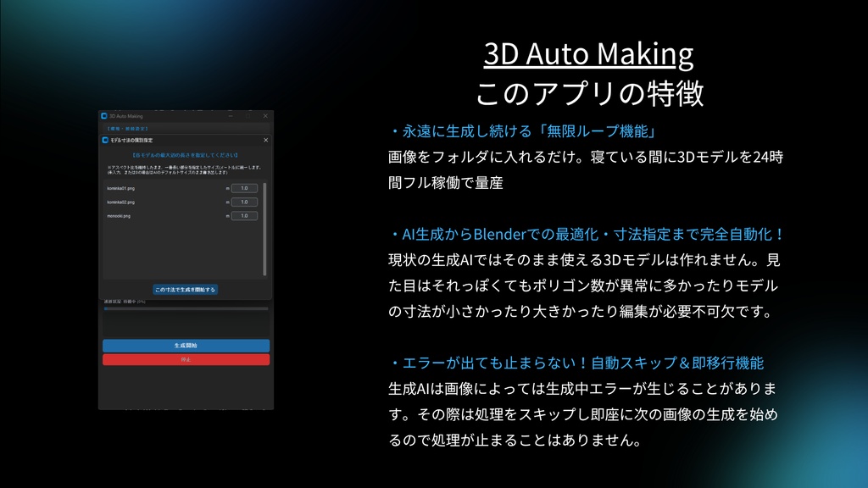
Task: Close the モデル寸法の個別指定 dialog
Action: [x=265, y=141]
